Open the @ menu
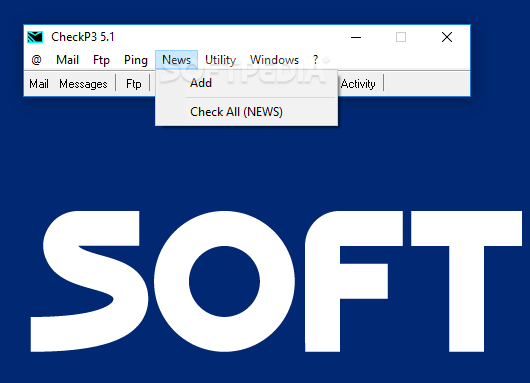The height and width of the screenshot is (383, 530). pyautogui.click(x=37, y=60)
